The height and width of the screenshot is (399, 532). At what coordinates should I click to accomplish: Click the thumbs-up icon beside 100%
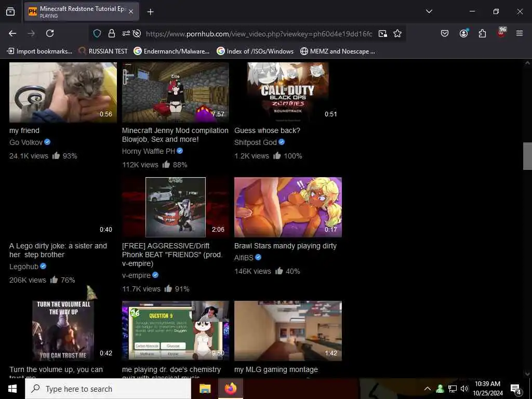click(277, 156)
